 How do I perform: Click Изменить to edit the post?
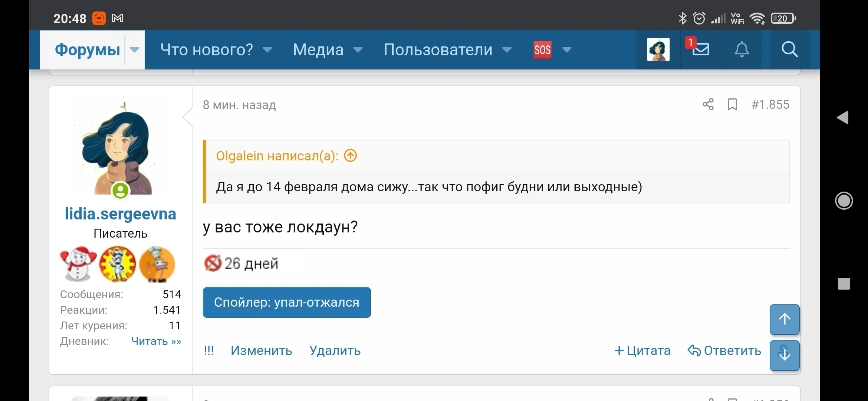[261, 351]
